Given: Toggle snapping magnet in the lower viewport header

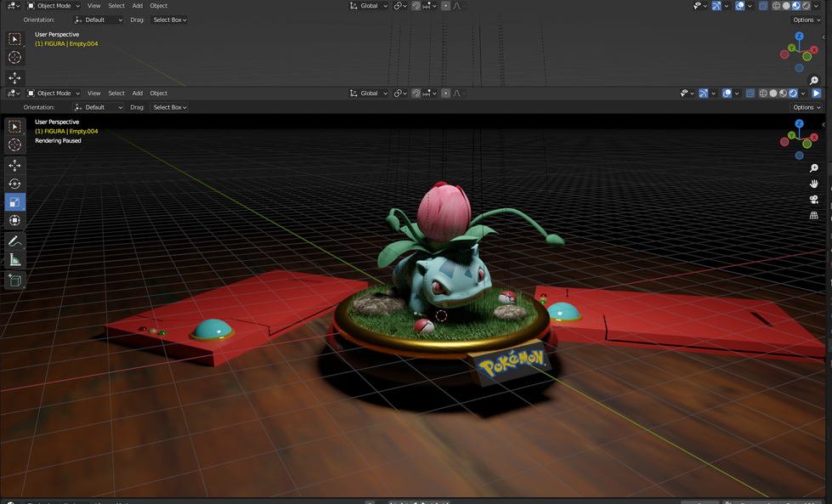Looking at the screenshot, I should [416, 93].
